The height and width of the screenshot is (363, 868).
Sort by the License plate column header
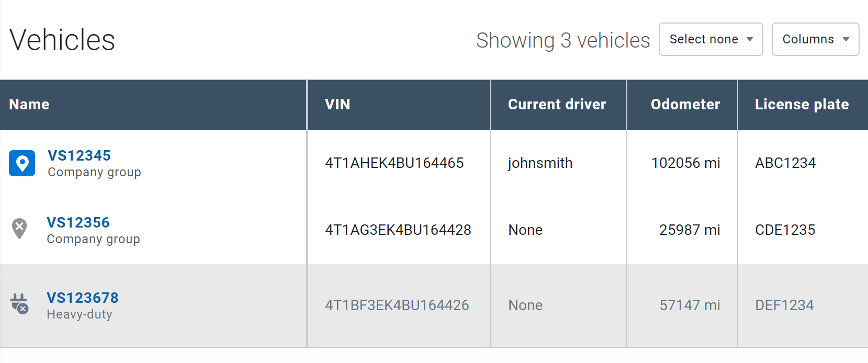tap(802, 105)
